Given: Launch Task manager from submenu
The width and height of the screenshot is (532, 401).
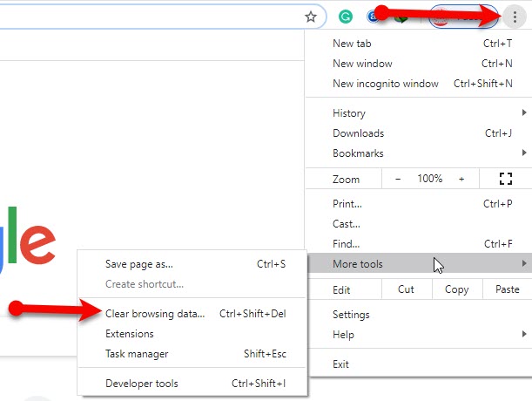Looking at the screenshot, I should pos(137,354).
